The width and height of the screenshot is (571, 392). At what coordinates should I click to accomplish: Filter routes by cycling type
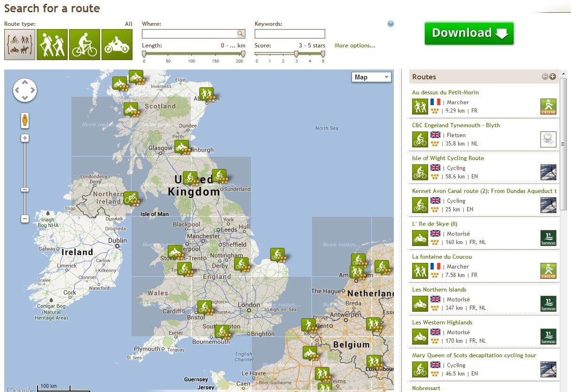pos(85,45)
